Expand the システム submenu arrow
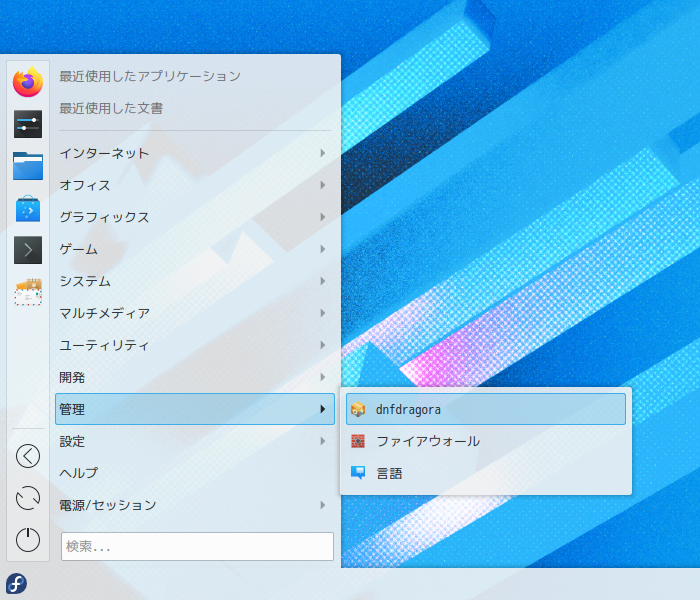 coord(322,281)
